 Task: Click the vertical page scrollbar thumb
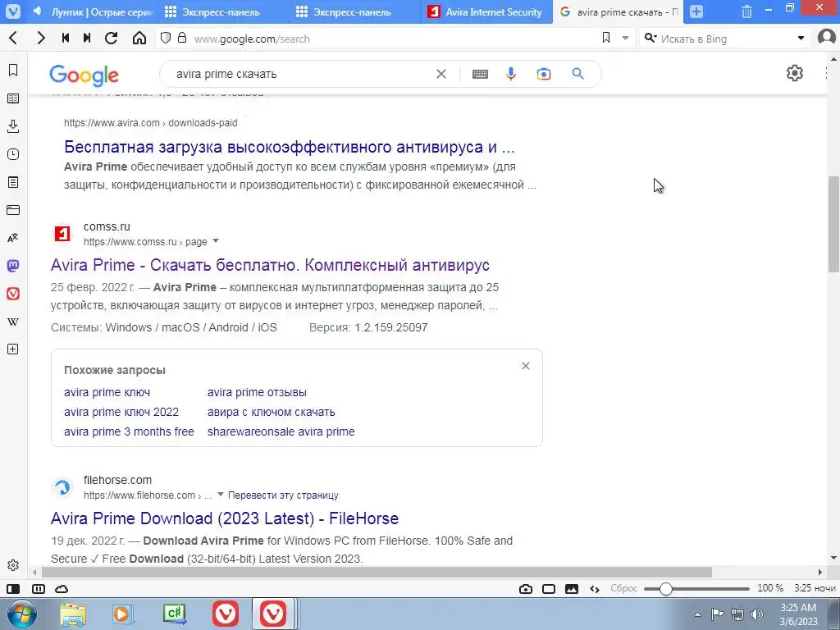833,224
